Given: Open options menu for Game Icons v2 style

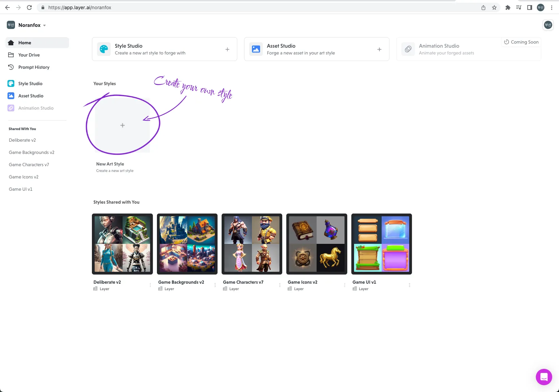Looking at the screenshot, I should (x=345, y=285).
